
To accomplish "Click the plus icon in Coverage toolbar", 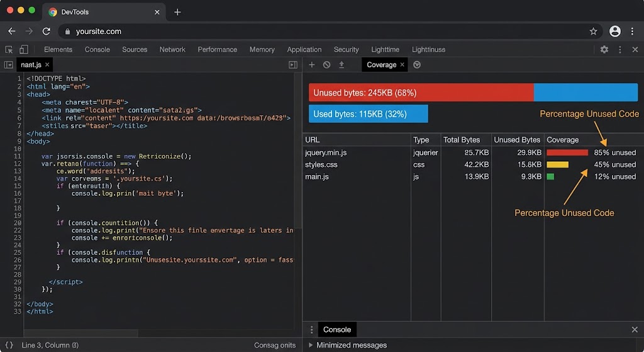I will pyautogui.click(x=312, y=65).
